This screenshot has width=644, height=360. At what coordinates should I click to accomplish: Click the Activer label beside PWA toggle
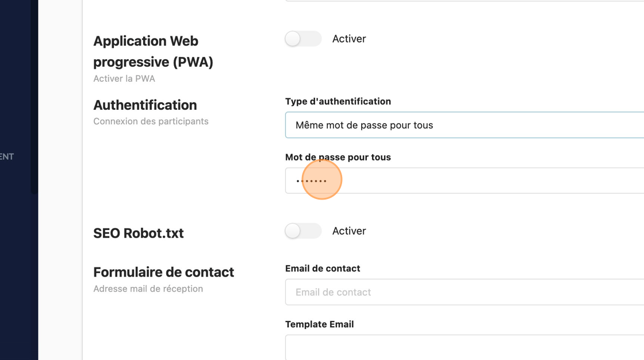click(x=349, y=39)
